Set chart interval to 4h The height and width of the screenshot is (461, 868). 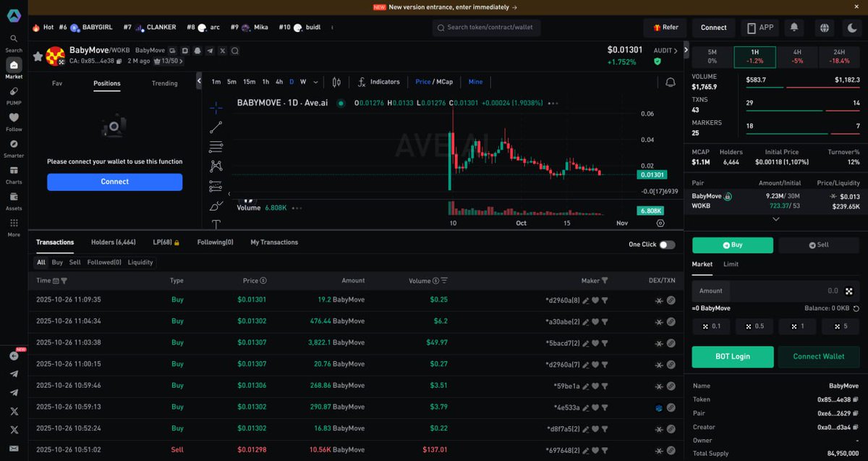[x=279, y=82]
